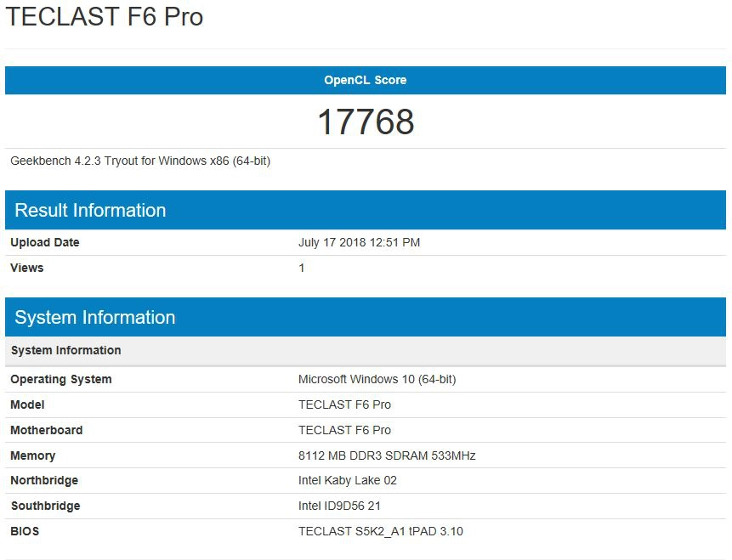Click the Memory row label

32,456
